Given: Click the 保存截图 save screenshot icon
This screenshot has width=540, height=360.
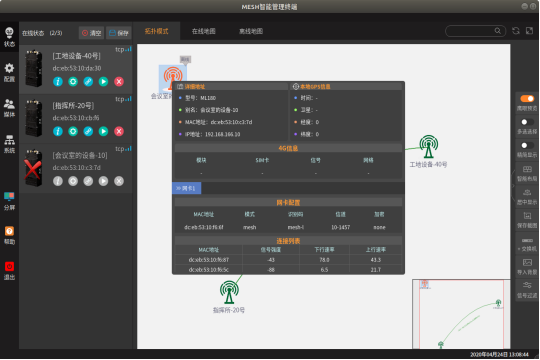Looking at the screenshot, I should tap(527, 216).
